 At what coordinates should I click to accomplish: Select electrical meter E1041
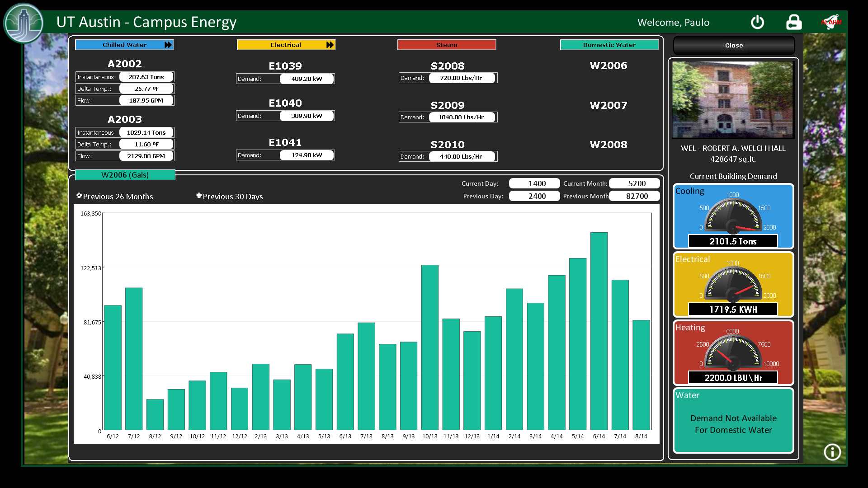click(x=285, y=142)
